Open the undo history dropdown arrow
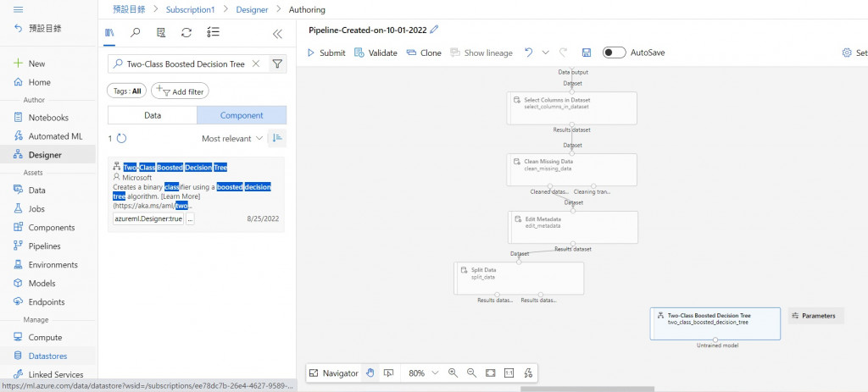868x392 pixels. (x=545, y=52)
